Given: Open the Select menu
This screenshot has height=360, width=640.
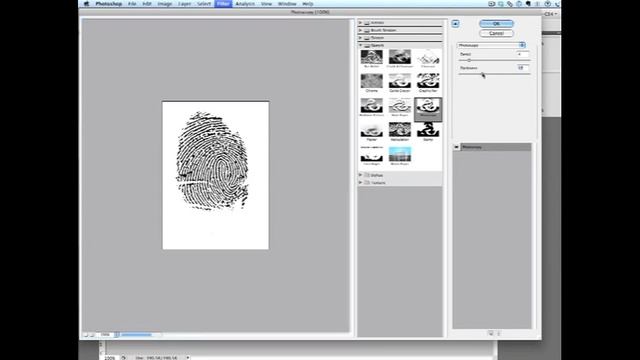Looking at the screenshot, I should [x=204, y=4].
